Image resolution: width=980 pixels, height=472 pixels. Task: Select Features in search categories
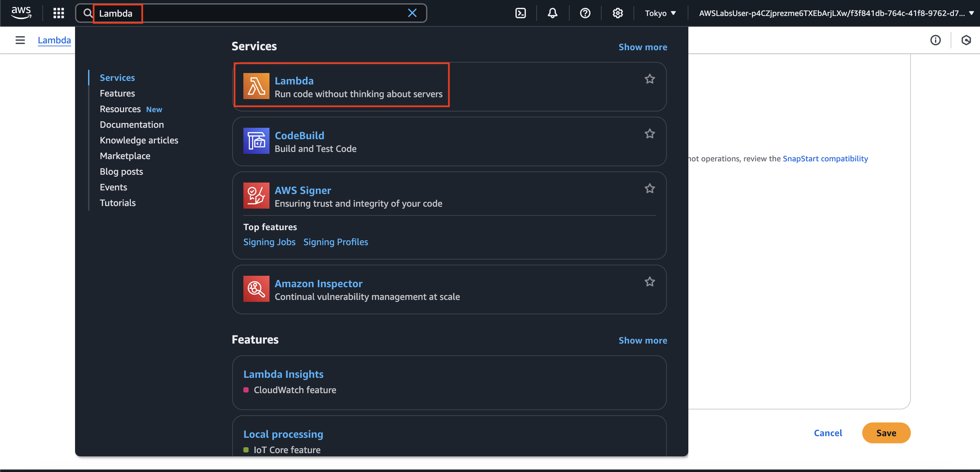(x=117, y=93)
